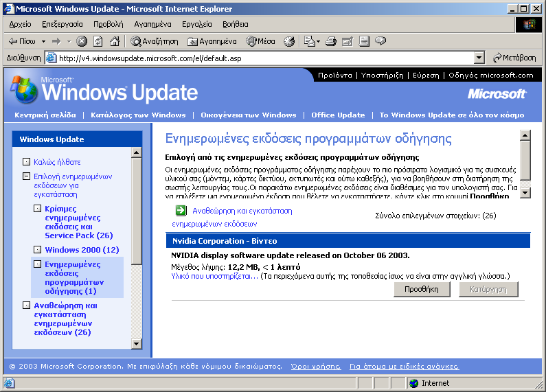The image size is (546, 392).
Task: Click sidebar scrollbar up arrow
Action: [x=137, y=152]
